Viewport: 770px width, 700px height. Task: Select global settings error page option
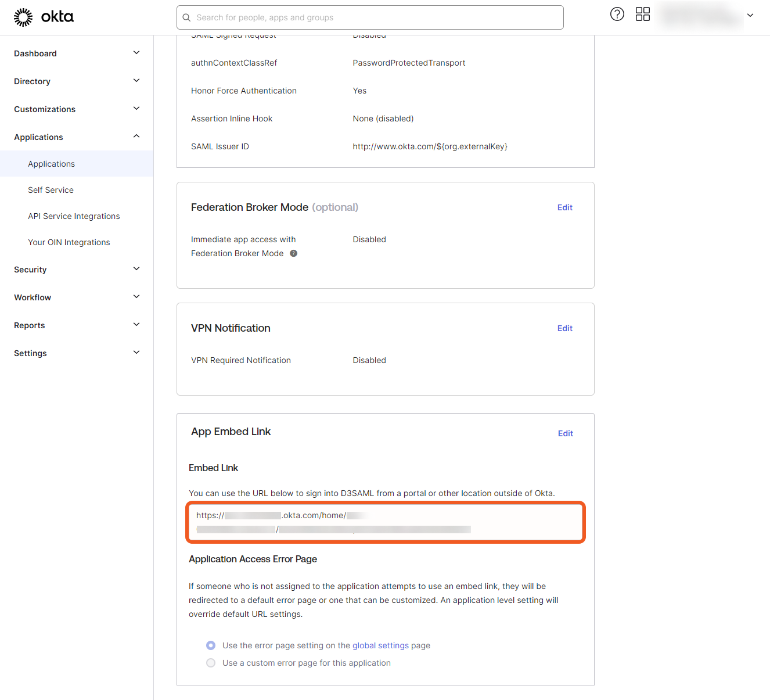(211, 645)
